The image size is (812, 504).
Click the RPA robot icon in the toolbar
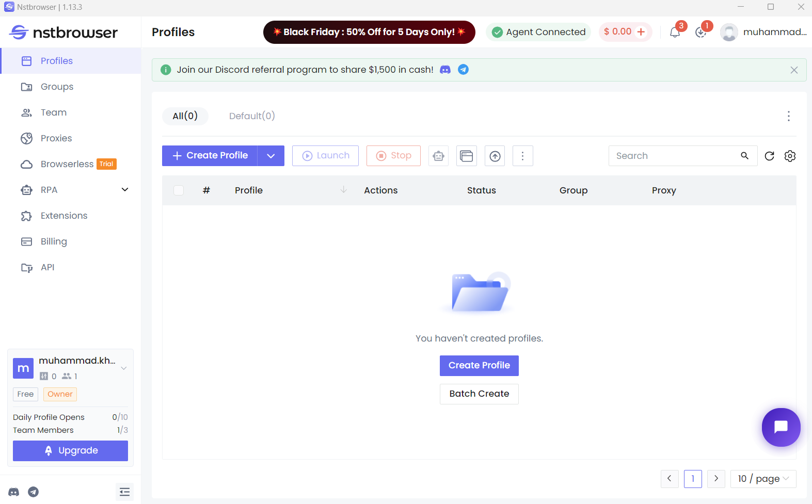click(x=439, y=156)
